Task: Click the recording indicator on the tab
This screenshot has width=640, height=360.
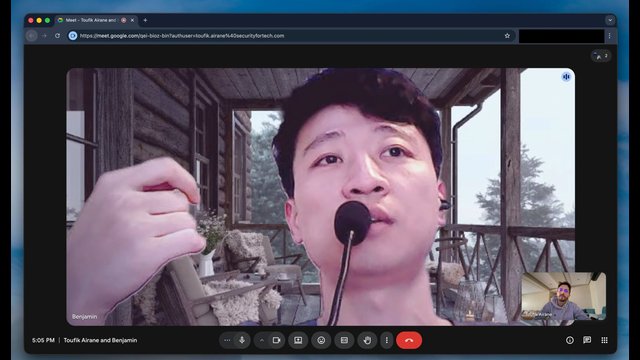Action: tap(124, 20)
